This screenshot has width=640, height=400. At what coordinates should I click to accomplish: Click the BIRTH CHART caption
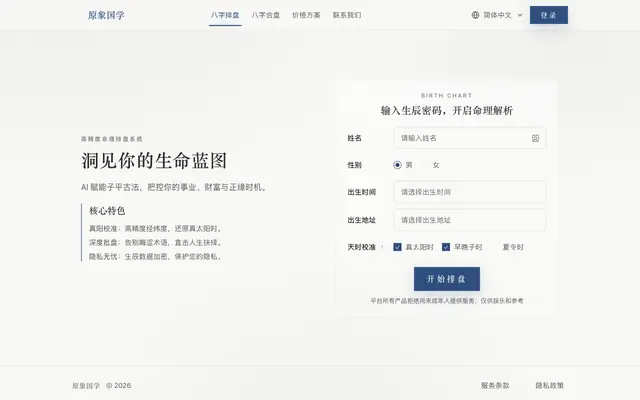pyautogui.click(x=447, y=96)
